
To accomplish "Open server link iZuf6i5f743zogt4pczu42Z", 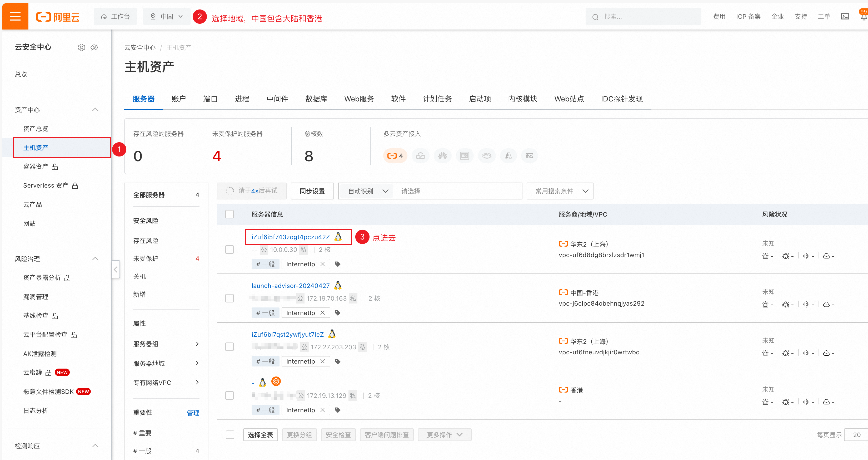I will (291, 237).
